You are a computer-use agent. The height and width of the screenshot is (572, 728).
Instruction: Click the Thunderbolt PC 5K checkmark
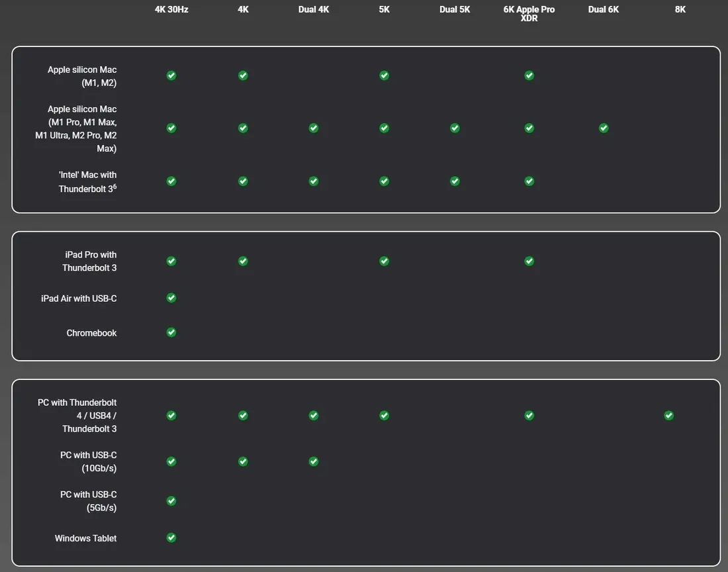pos(384,416)
